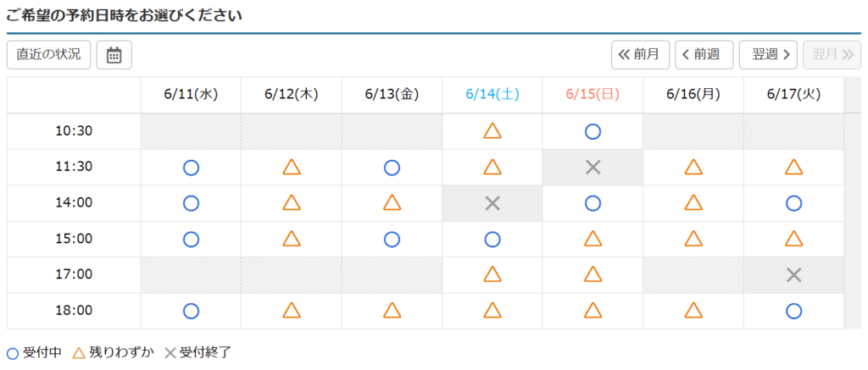
Task: Choose the triangle slot on 6/16 at 18:00
Action: [693, 310]
